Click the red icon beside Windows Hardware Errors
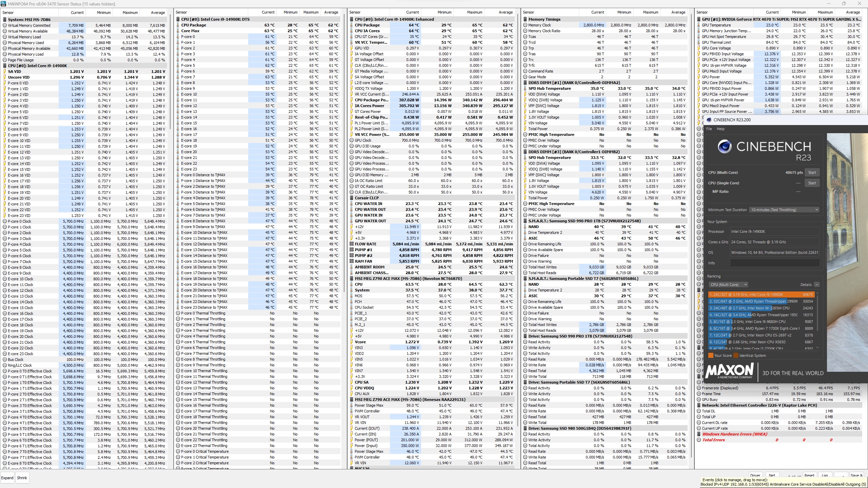Screen dimensions: 868x488 (x=699, y=434)
